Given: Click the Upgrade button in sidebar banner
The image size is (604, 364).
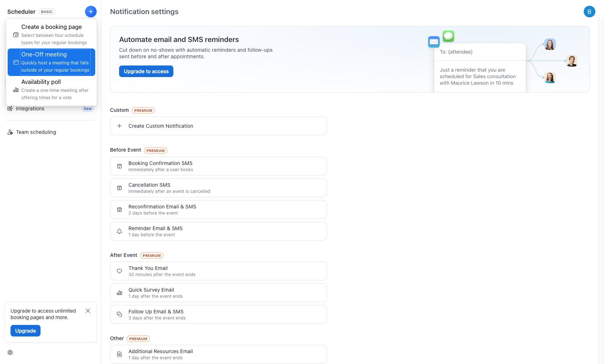Looking at the screenshot, I should [25, 331].
